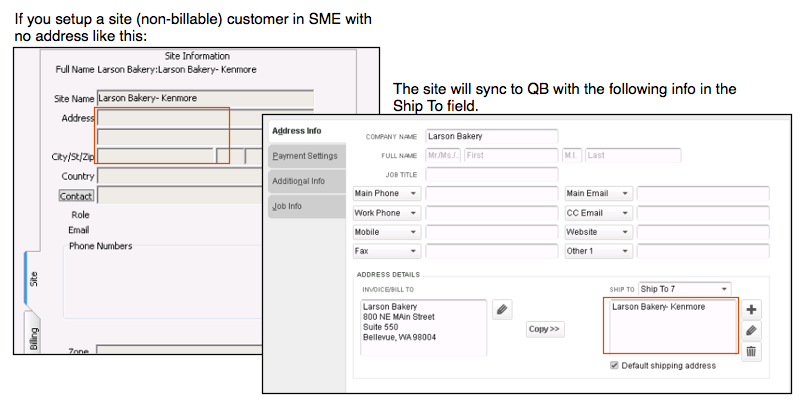
Task: Click the add new Ship To address plus icon
Action: [x=751, y=310]
